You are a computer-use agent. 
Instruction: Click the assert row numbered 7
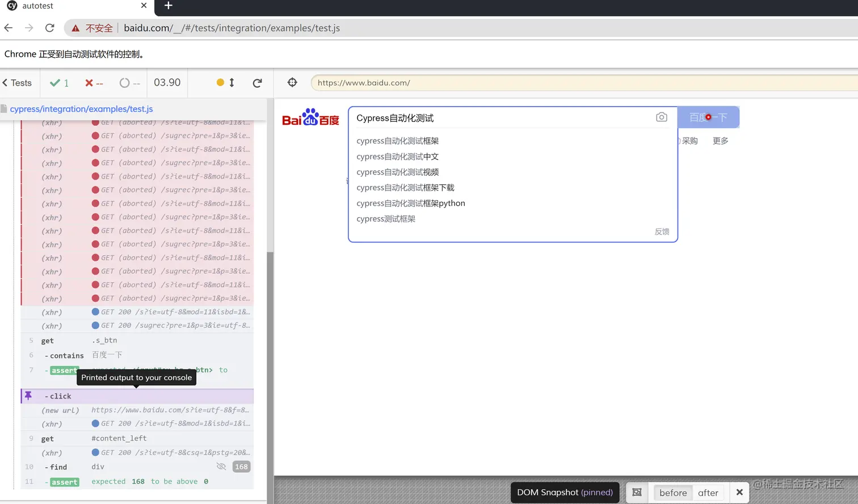coord(137,370)
